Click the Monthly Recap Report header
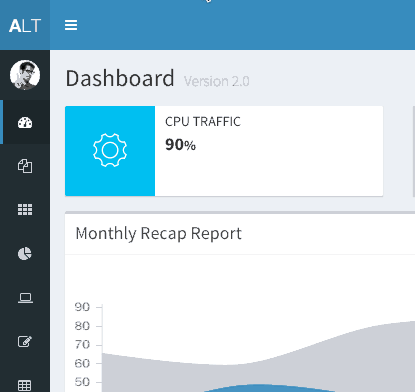The image size is (415, 392). tap(159, 233)
